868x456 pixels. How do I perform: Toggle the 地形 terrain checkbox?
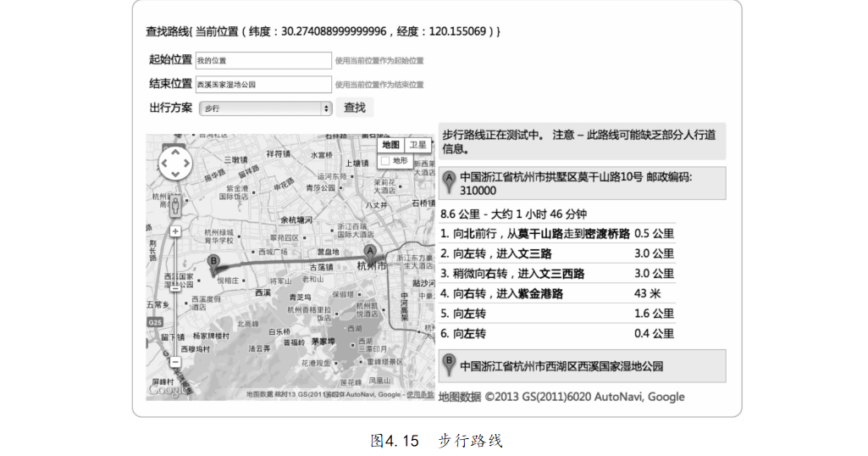(385, 160)
